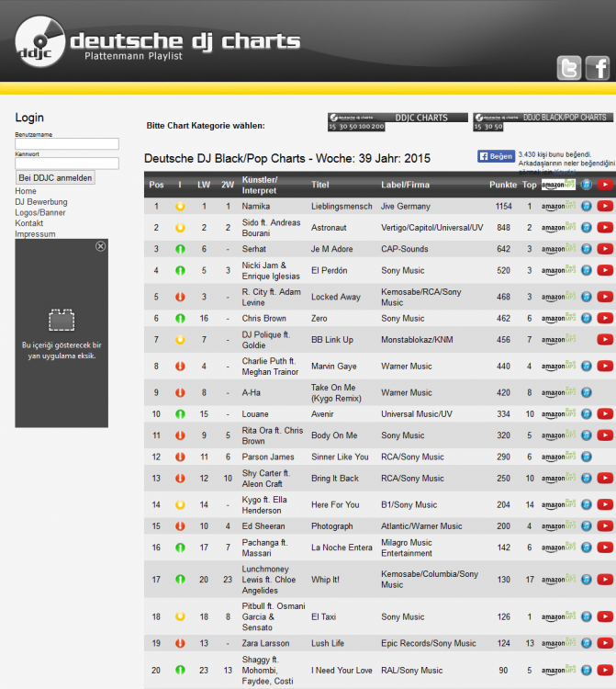Image resolution: width=616 pixels, height=689 pixels.
Task: Open YouTube video for BB Link Up
Action: click(x=605, y=340)
